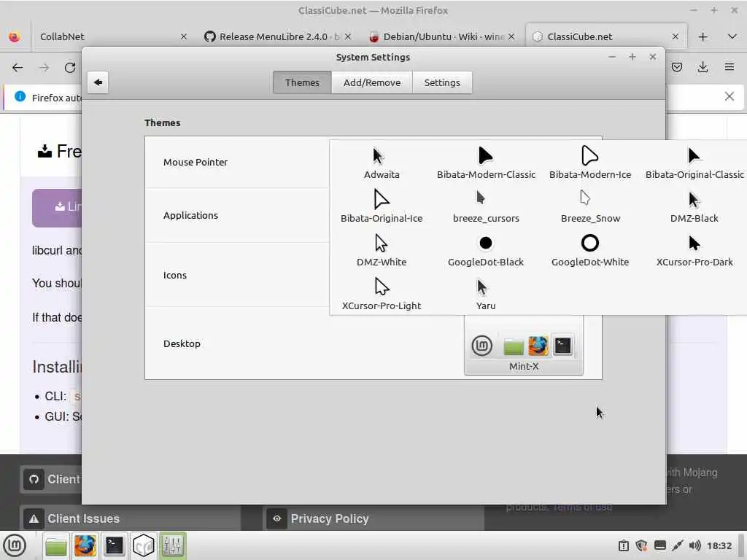This screenshot has height=560, width=747.
Task: Click the Desktop row label
Action: [x=182, y=344]
